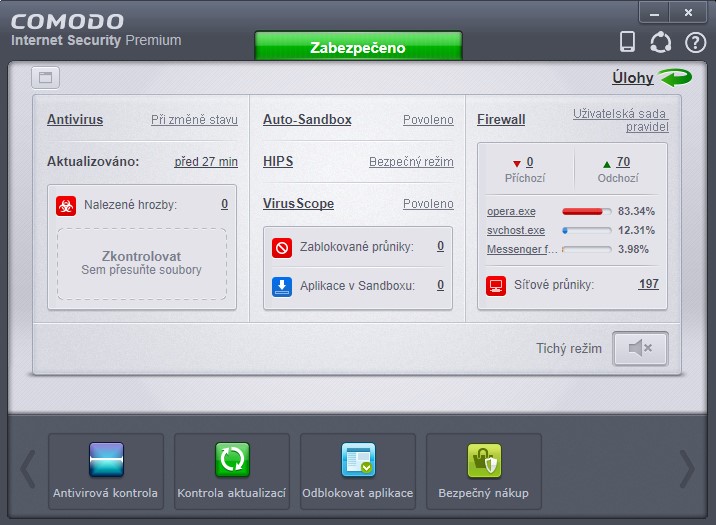Click the Bezpečný nákup shopping bag icon

pos(484,460)
